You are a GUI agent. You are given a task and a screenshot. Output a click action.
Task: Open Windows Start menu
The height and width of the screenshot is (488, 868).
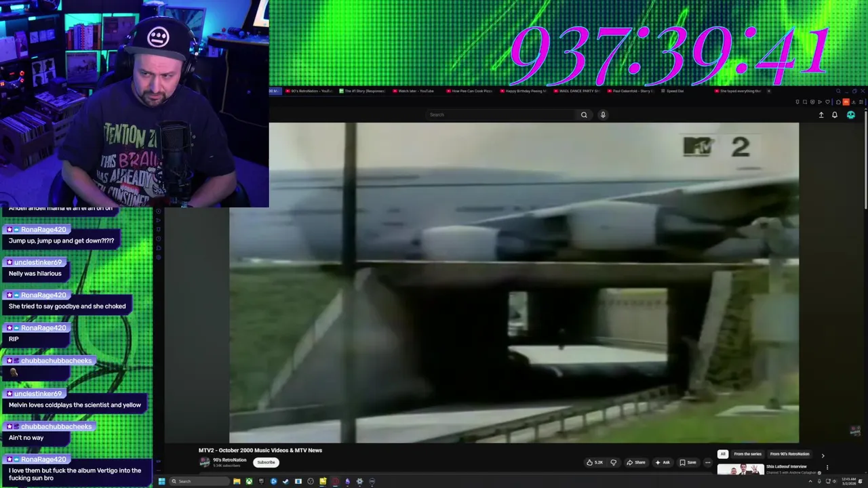pyautogui.click(x=161, y=481)
